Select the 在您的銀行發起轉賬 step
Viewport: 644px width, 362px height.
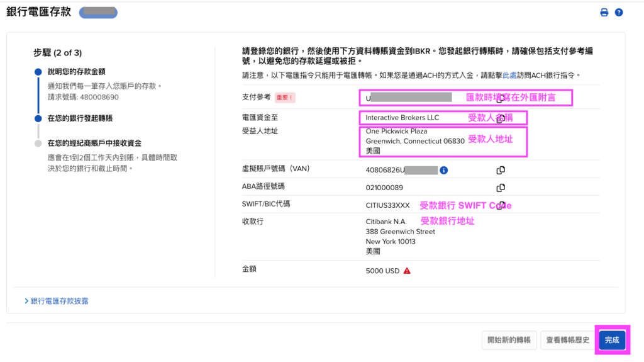80,118
